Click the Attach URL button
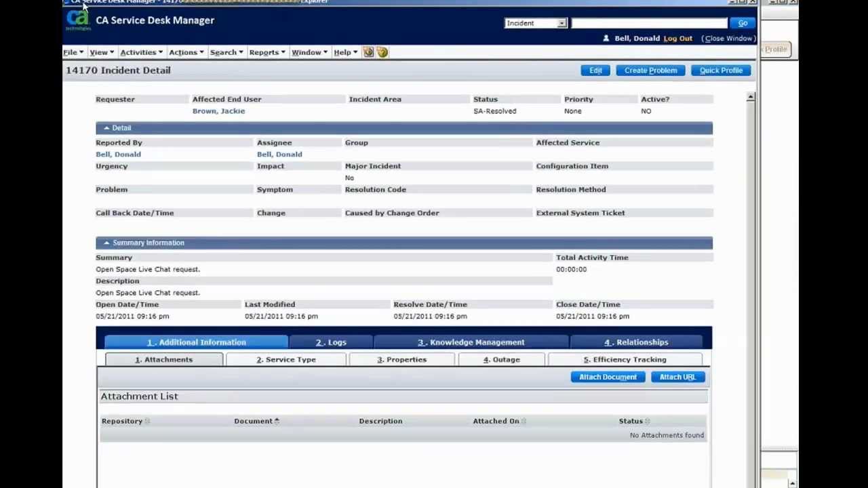 (677, 377)
